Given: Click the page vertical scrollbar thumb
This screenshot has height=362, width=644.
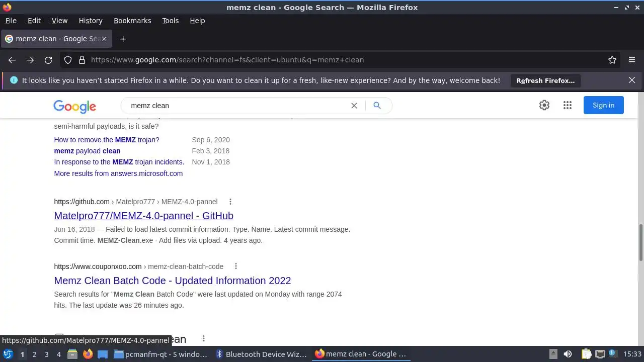Looking at the screenshot, I should [x=640, y=243].
